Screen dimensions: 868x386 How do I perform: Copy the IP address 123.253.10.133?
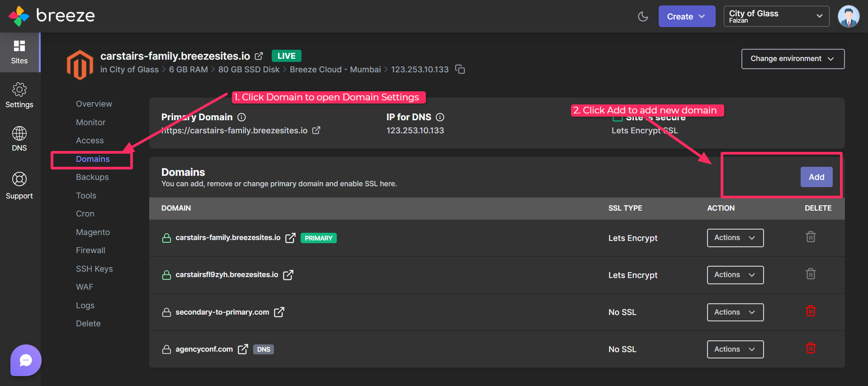460,69
